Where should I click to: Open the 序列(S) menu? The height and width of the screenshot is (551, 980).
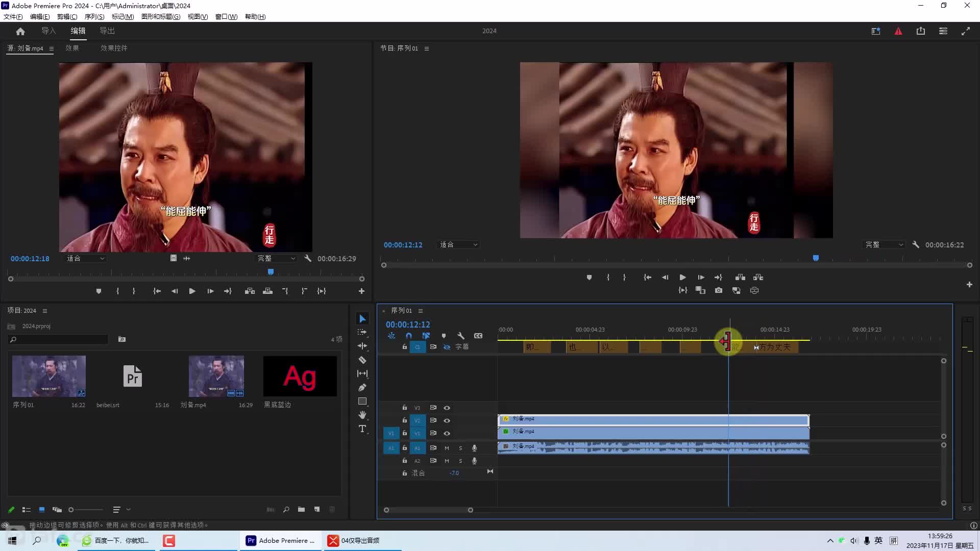(x=94, y=17)
